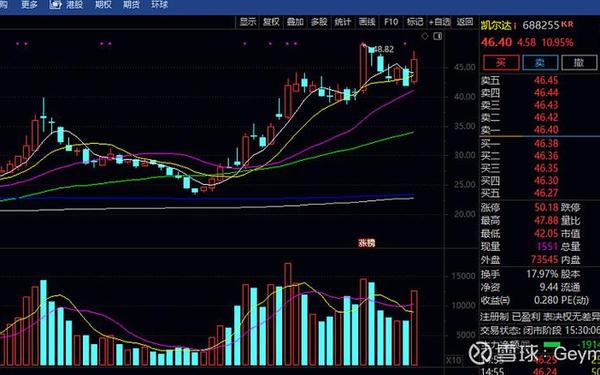
Task: Open the 更多 menu
Action: [29, 5]
